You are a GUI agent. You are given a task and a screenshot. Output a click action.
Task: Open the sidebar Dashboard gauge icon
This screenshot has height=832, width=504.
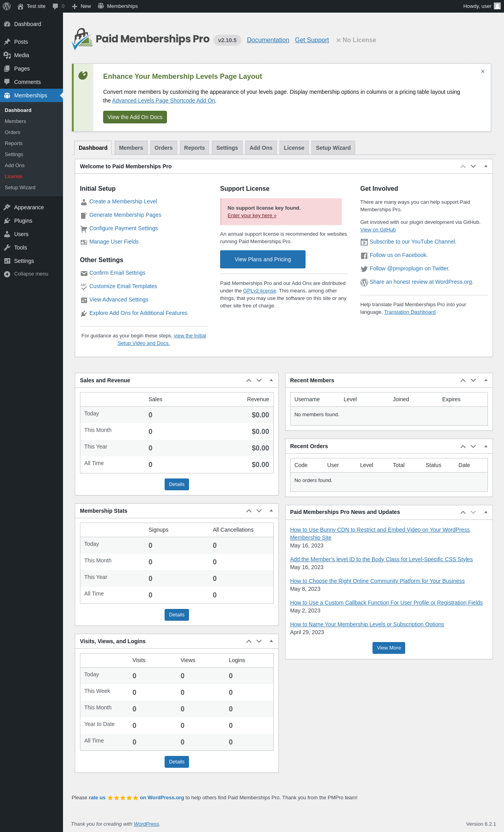tap(7, 24)
